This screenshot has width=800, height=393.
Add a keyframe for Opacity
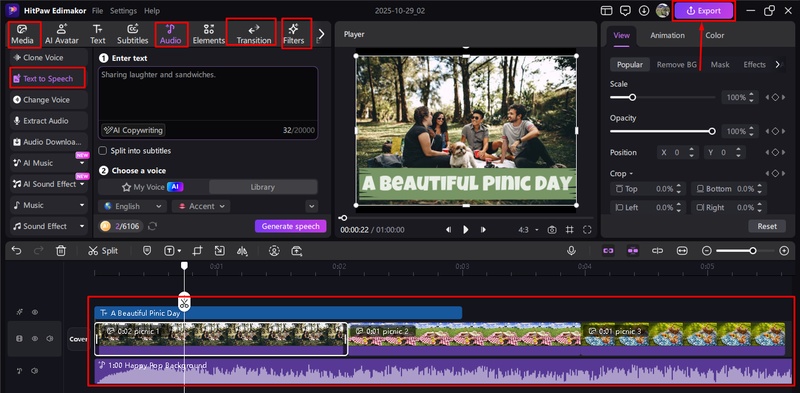(x=775, y=131)
